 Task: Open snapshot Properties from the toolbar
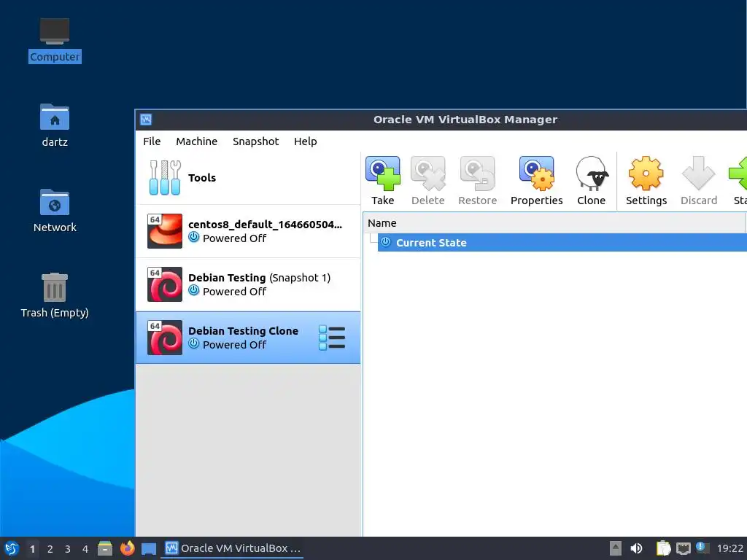(536, 174)
